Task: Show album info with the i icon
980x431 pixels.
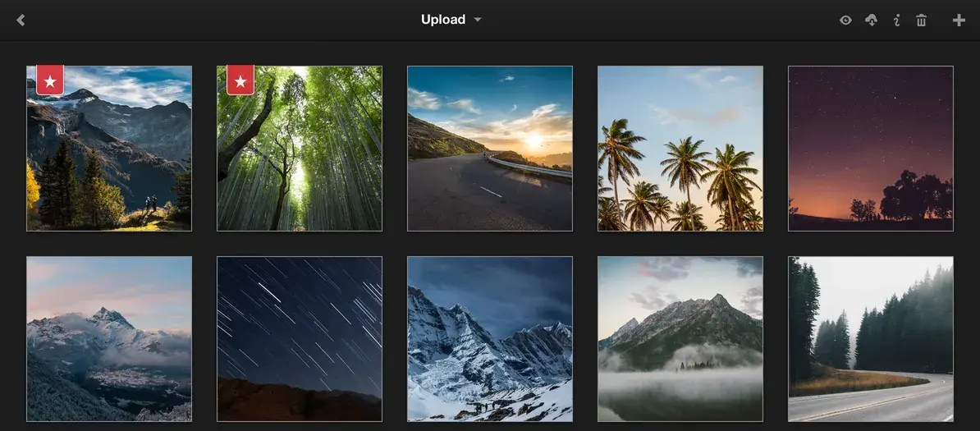Action: point(897,20)
